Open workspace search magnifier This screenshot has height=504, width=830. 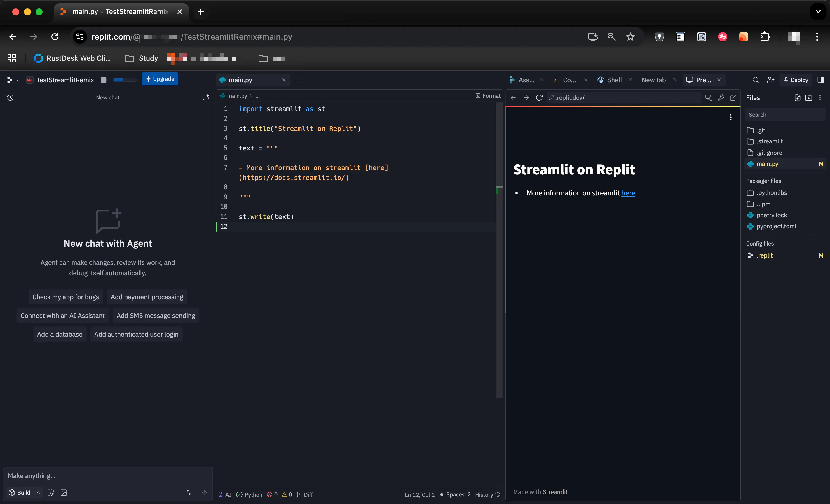tap(756, 80)
